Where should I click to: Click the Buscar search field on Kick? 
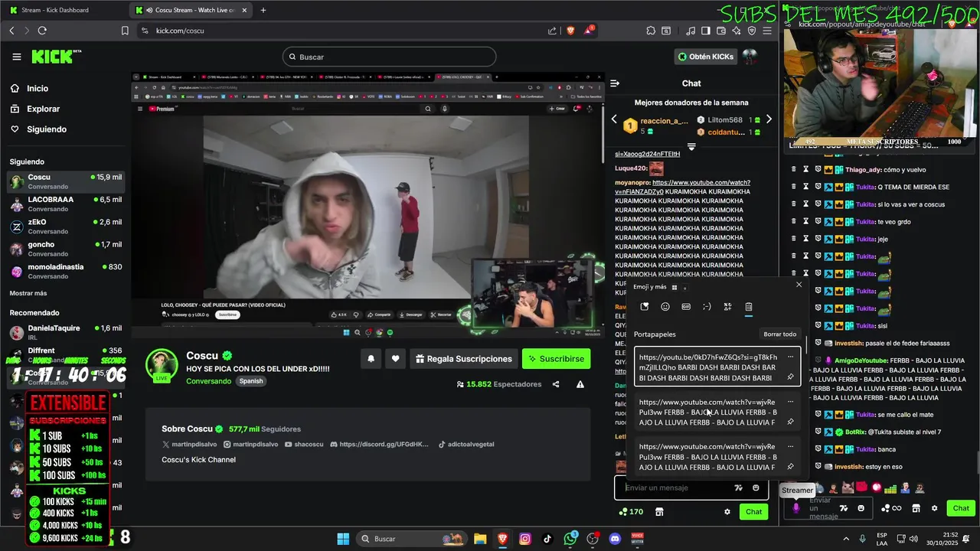389,57
